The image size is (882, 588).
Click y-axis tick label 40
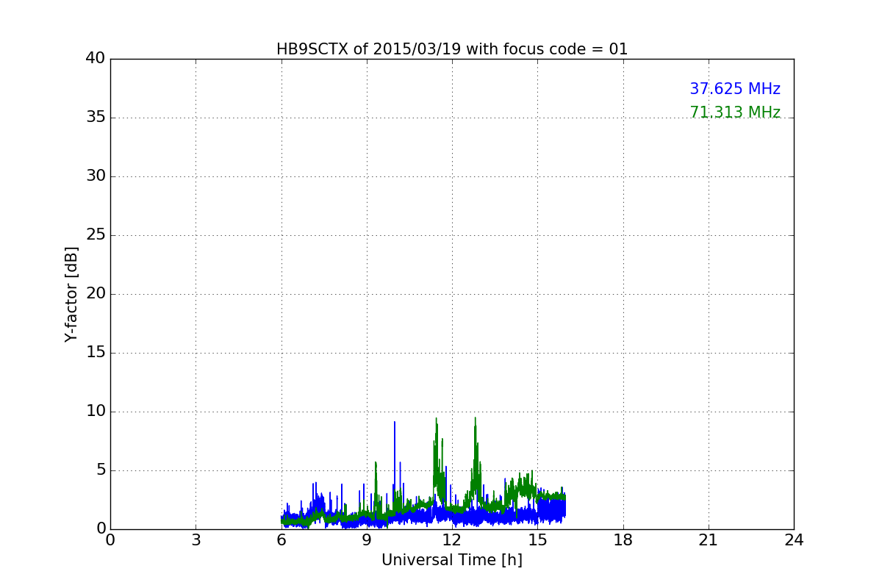point(96,59)
